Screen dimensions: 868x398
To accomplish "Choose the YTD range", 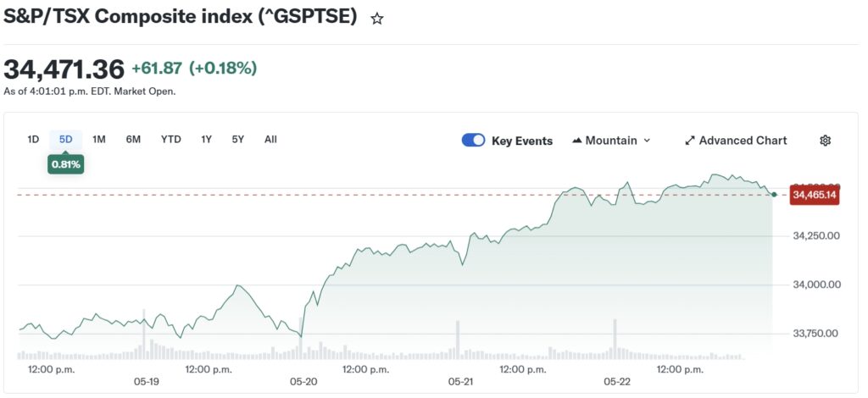I will [x=171, y=139].
